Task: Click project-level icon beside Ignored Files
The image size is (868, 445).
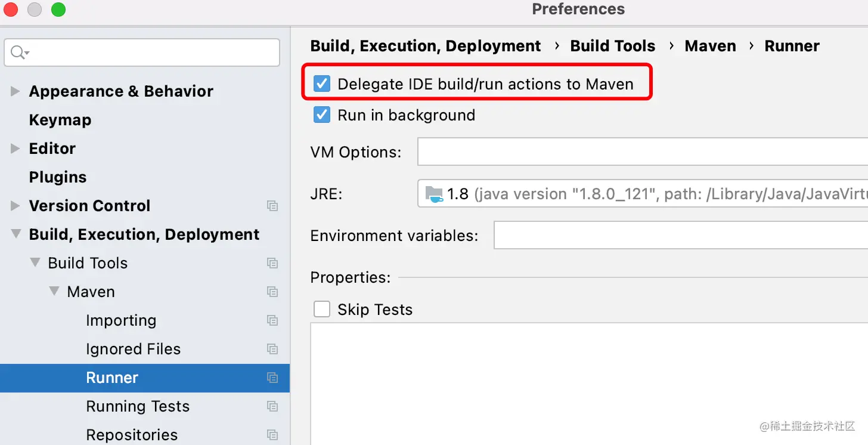Action: [x=272, y=349]
